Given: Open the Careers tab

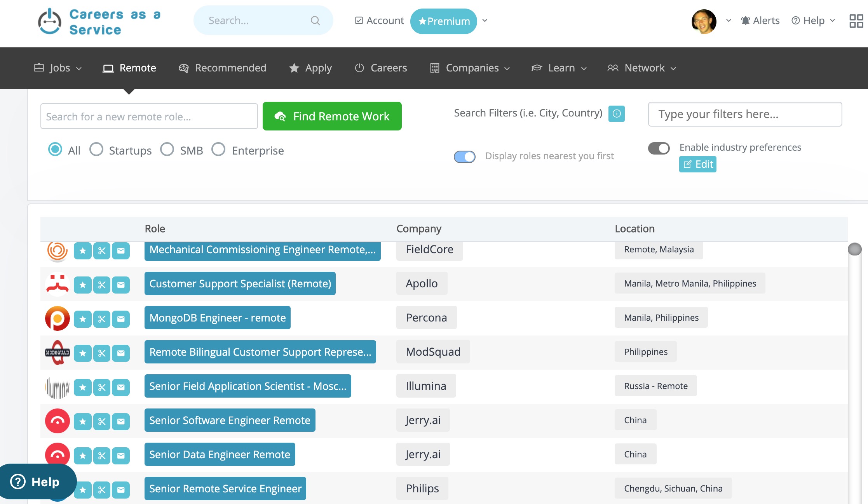Looking at the screenshot, I should 381,68.
